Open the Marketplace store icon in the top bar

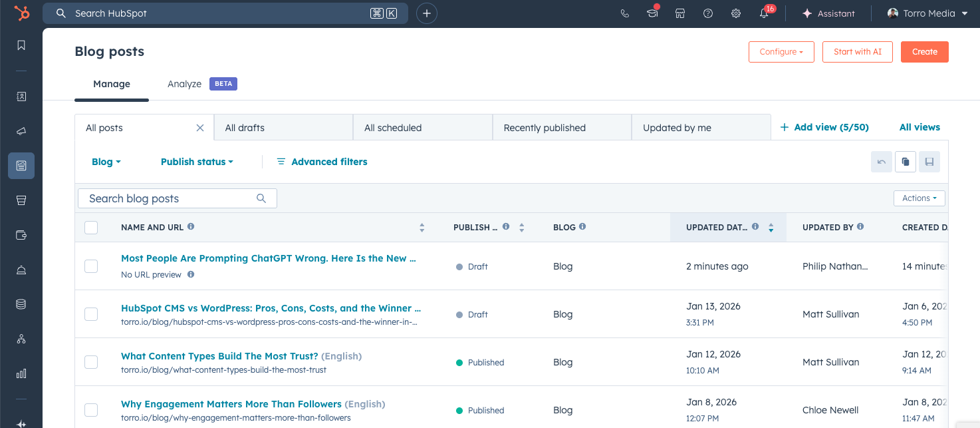pyautogui.click(x=680, y=13)
